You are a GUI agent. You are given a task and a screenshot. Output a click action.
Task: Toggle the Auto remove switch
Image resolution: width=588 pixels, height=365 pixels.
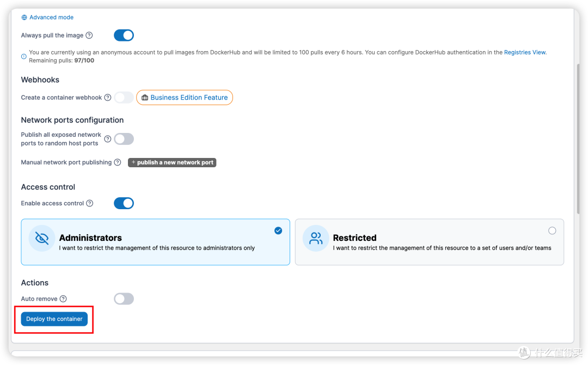click(x=124, y=299)
